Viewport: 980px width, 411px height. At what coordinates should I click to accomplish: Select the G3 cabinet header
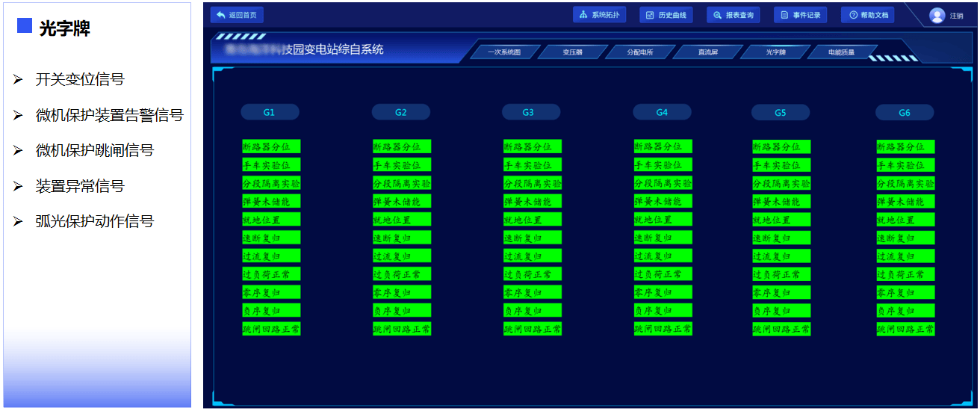pos(531,112)
